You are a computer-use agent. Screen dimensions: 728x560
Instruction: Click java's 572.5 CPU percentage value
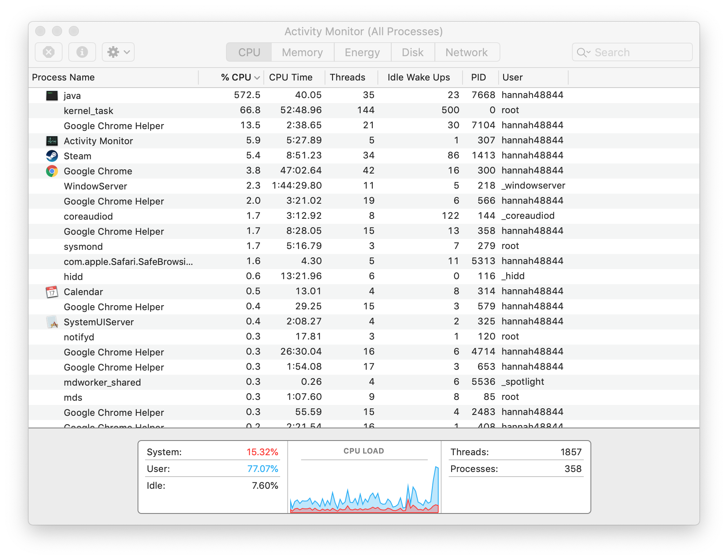coord(247,95)
